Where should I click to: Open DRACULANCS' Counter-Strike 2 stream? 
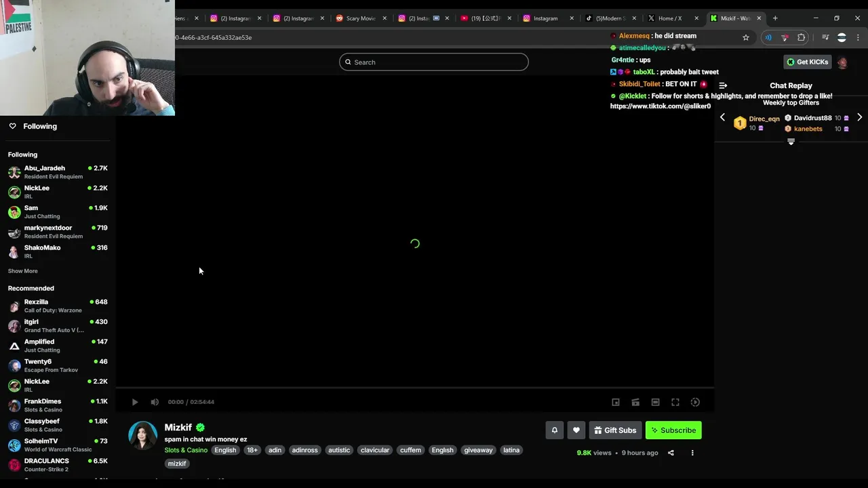[58, 465]
